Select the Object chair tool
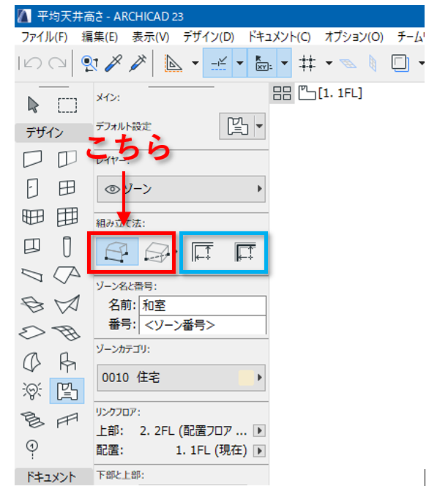 [67, 362]
